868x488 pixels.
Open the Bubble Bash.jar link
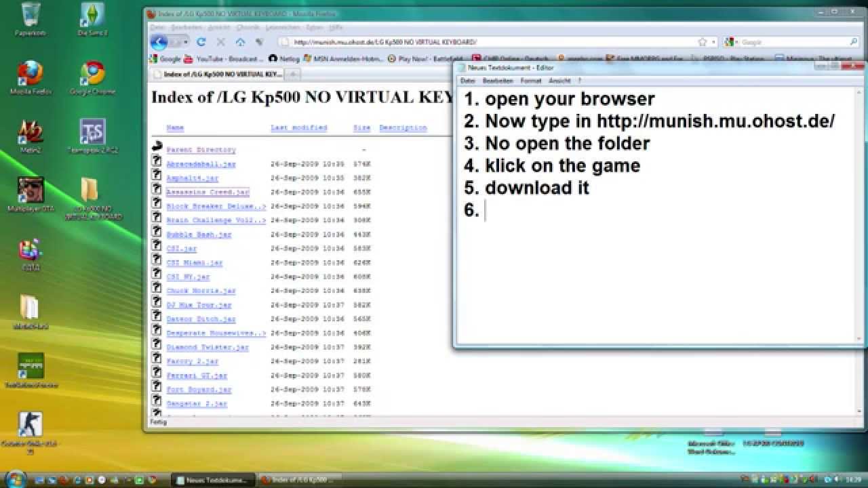click(199, 235)
